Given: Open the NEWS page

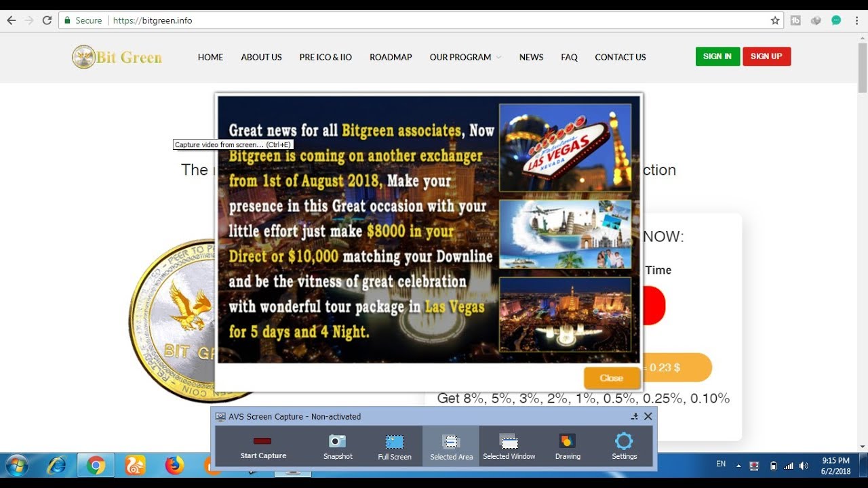Looking at the screenshot, I should (x=531, y=57).
